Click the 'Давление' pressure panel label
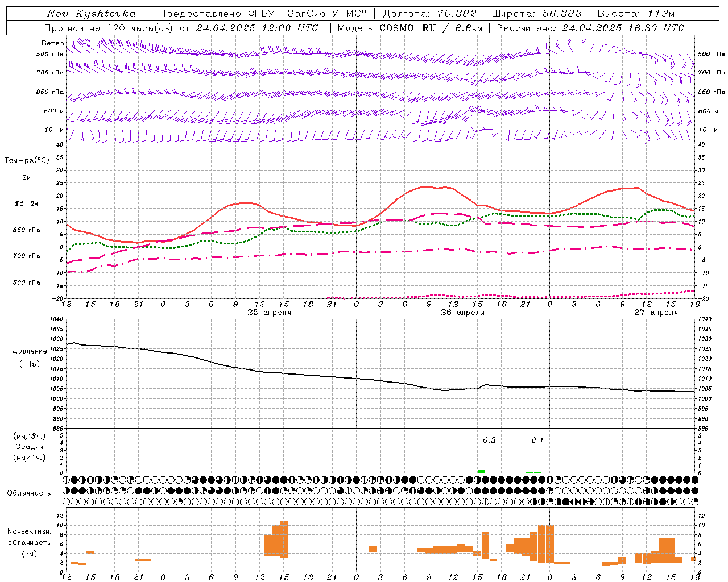This screenshot has width=728, height=582. (x=30, y=351)
